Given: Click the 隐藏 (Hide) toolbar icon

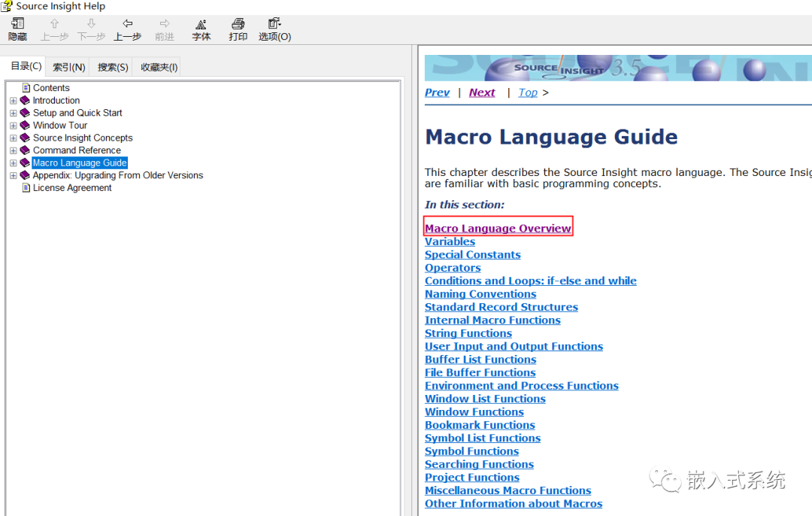Looking at the screenshot, I should click(17, 23).
